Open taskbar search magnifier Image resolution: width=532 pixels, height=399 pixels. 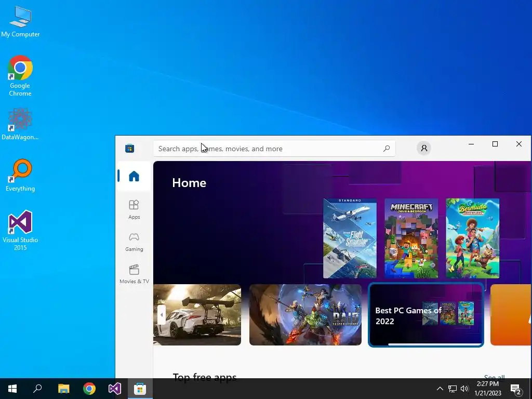[37, 389]
